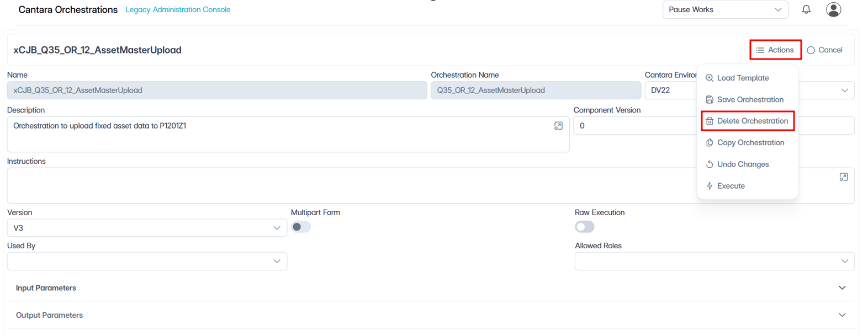Toggle the Multipart Form switch
The image size is (868, 336).
click(301, 227)
